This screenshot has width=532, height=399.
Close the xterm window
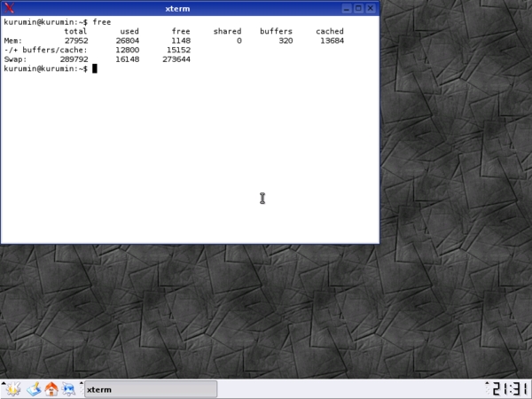coord(371,8)
